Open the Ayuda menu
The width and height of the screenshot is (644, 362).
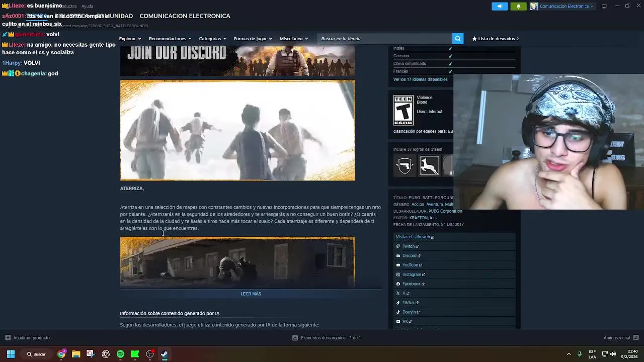(x=87, y=6)
